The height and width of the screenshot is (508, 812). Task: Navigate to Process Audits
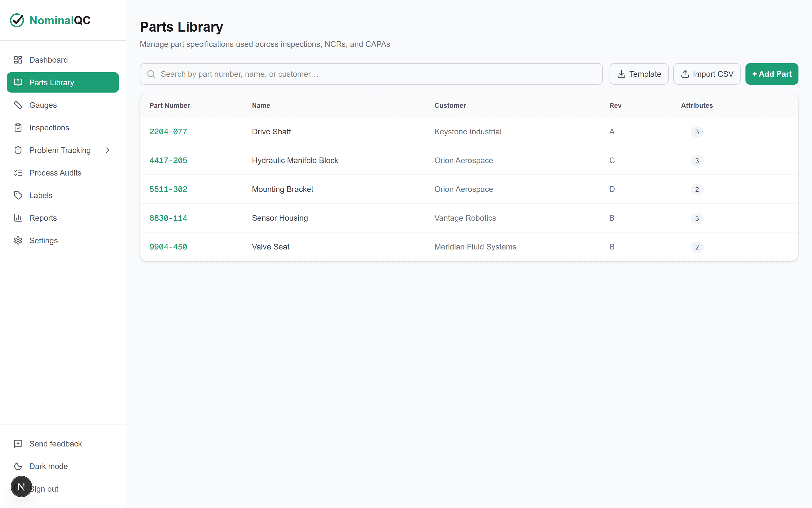tap(63, 173)
